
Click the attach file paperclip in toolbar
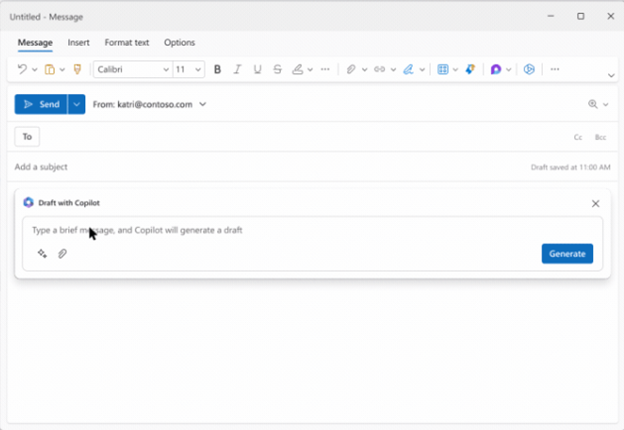(352, 70)
